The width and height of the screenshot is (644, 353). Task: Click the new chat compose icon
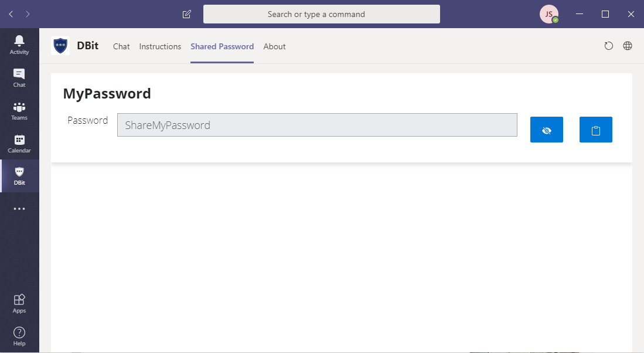187,14
